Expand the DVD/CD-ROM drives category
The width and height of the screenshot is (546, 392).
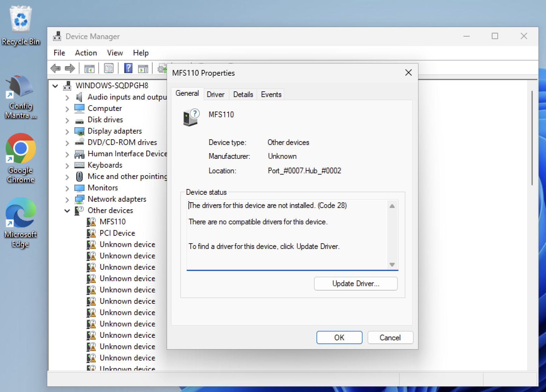click(67, 143)
